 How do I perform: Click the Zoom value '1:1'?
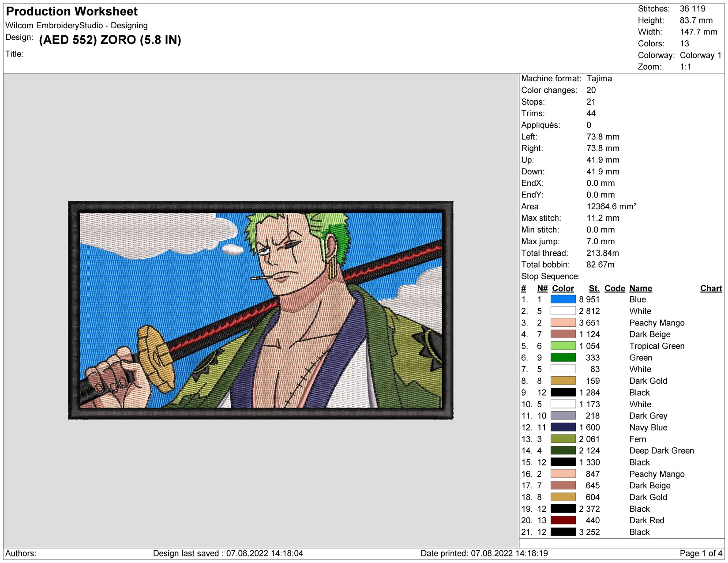point(685,67)
